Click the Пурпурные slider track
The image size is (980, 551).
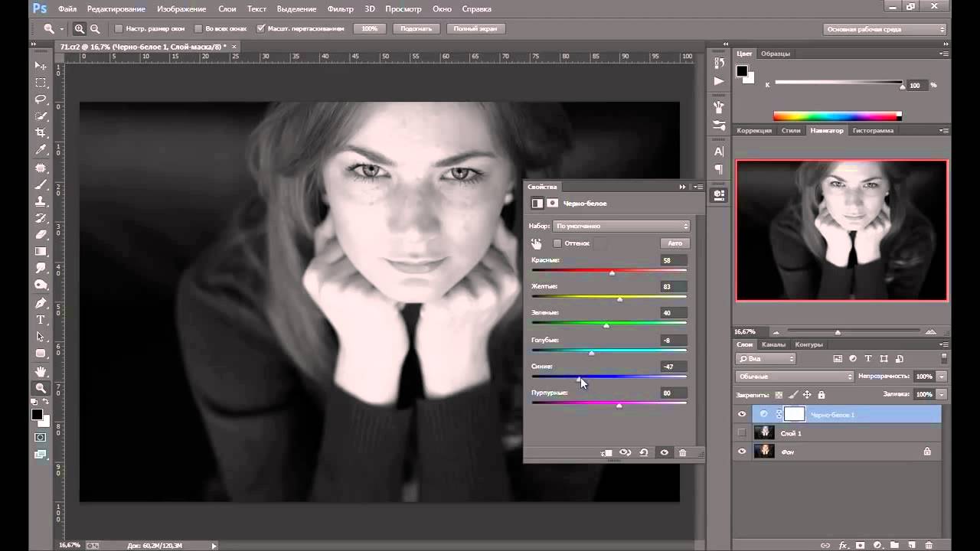tap(609, 403)
